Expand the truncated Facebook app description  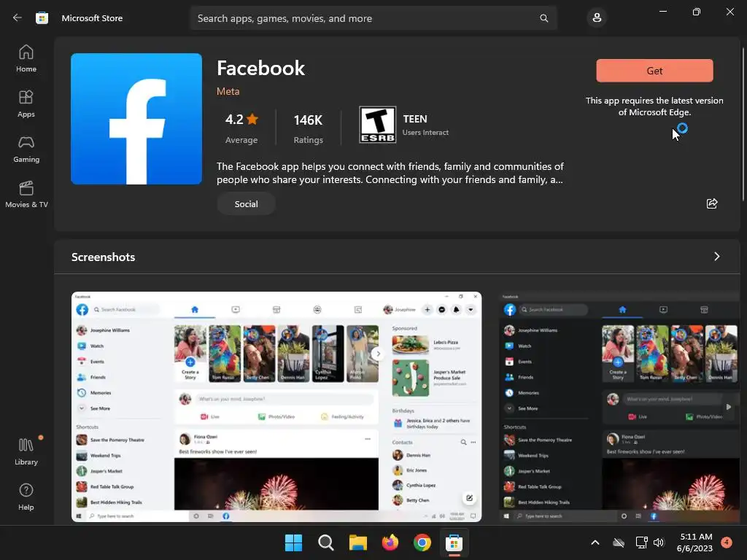[390, 173]
